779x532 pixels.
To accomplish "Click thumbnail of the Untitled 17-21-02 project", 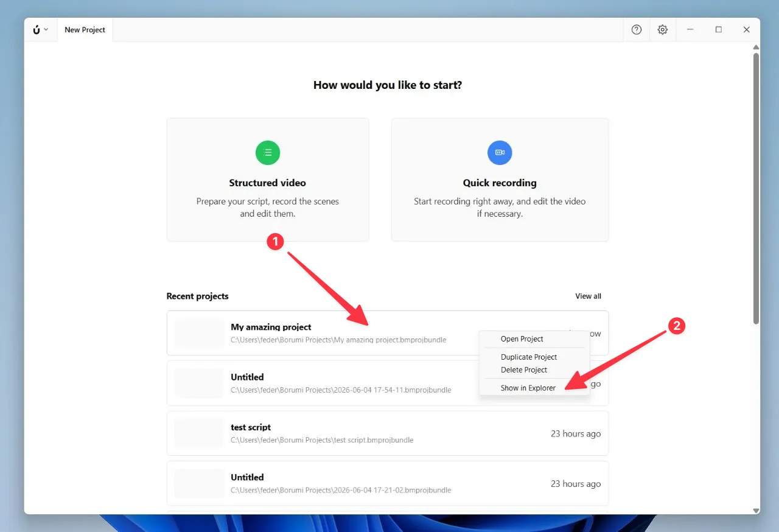I will 200,483.
